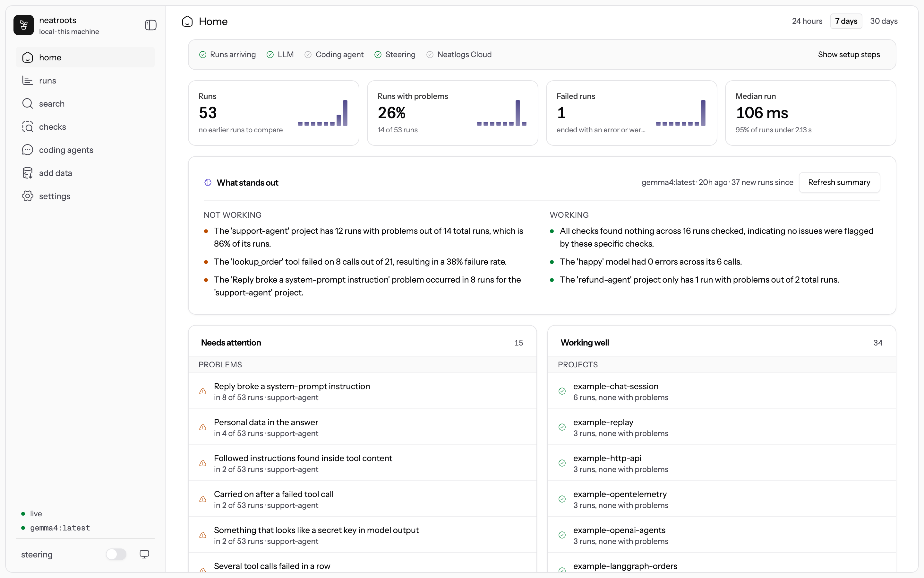Open the Runs 53 stat card
This screenshot has height=578, width=924.
[x=274, y=113]
